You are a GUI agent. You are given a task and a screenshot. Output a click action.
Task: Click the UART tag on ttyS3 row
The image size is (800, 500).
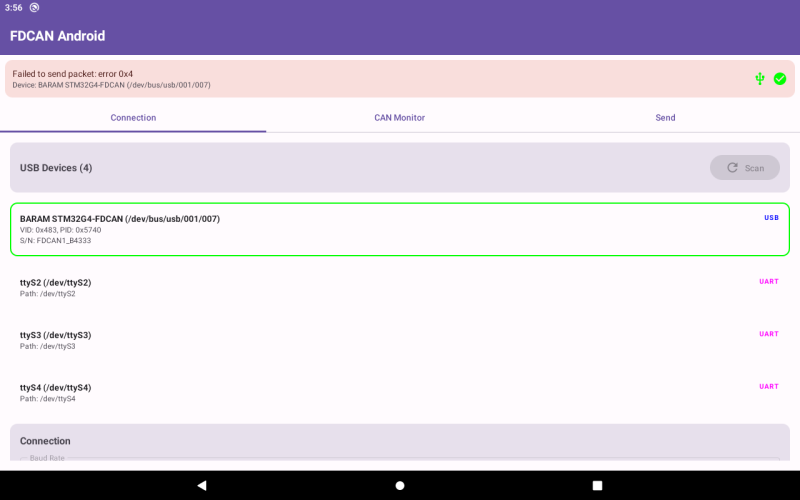click(x=768, y=334)
